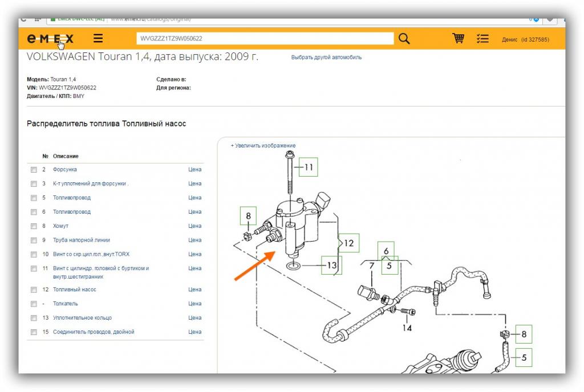Open the Хомут part link
The image size is (584, 392).
click(60, 226)
